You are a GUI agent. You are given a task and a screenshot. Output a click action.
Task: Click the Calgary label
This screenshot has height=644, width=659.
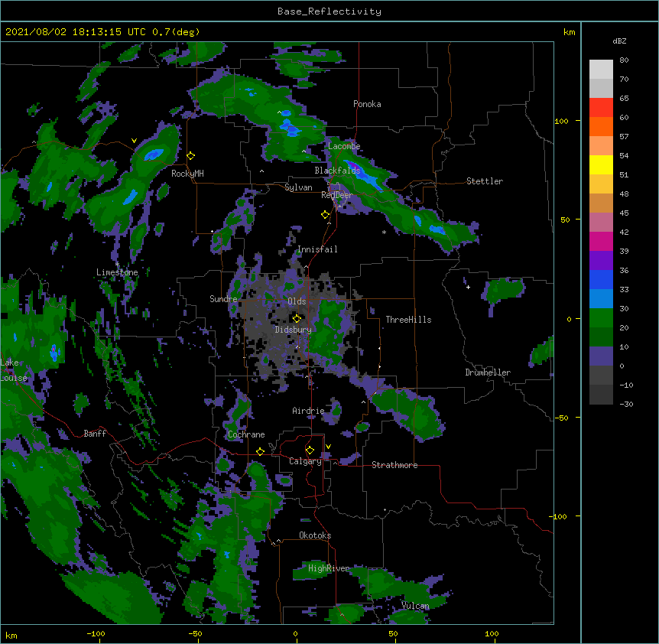[x=305, y=461]
